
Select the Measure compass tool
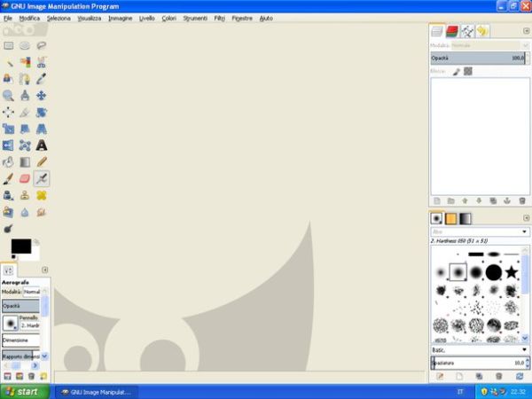click(x=25, y=96)
